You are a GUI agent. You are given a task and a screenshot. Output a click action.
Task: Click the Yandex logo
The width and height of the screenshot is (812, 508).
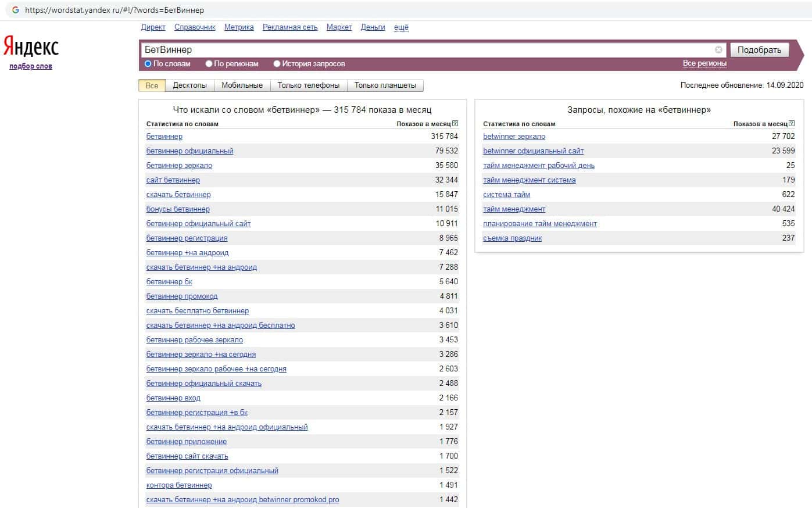tap(31, 46)
